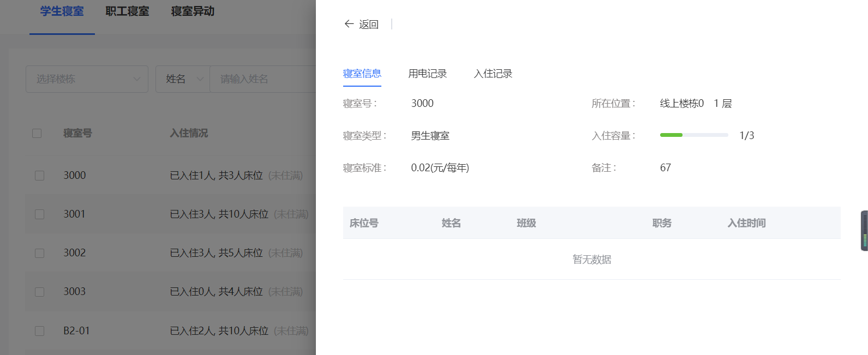This screenshot has width=868, height=355.
Task: Expand the 姓名 search type dropdown
Action: click(x=183, y=79)
